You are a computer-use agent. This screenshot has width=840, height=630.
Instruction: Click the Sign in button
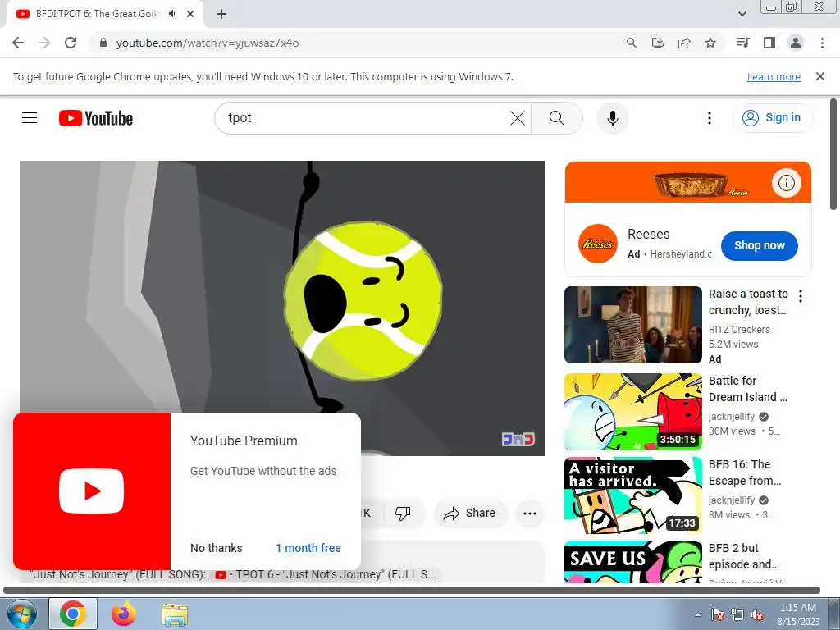(772, 118)
